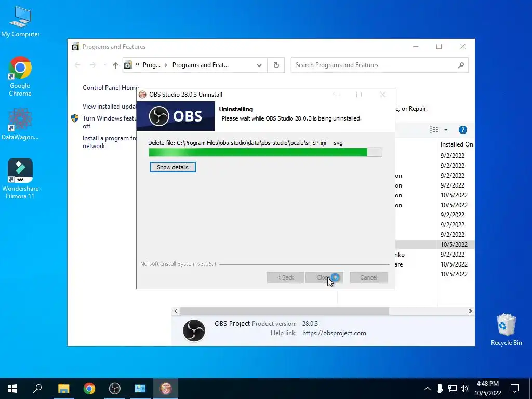Open File Explorer from the taskbar
Viewport: 532px width, 399px height.
(x=63, y=389)
